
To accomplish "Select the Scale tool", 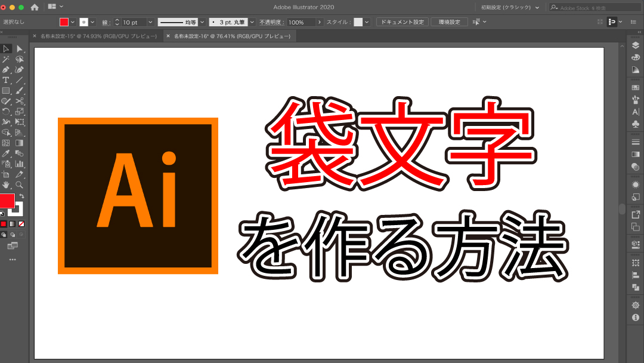I will pyautogui.click(x=19, y=112).
